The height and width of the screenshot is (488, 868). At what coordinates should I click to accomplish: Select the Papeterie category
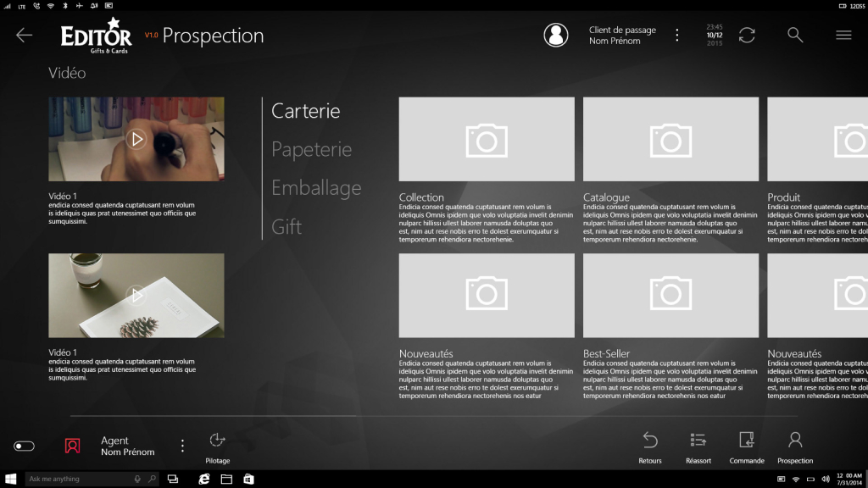coord(311,149)
